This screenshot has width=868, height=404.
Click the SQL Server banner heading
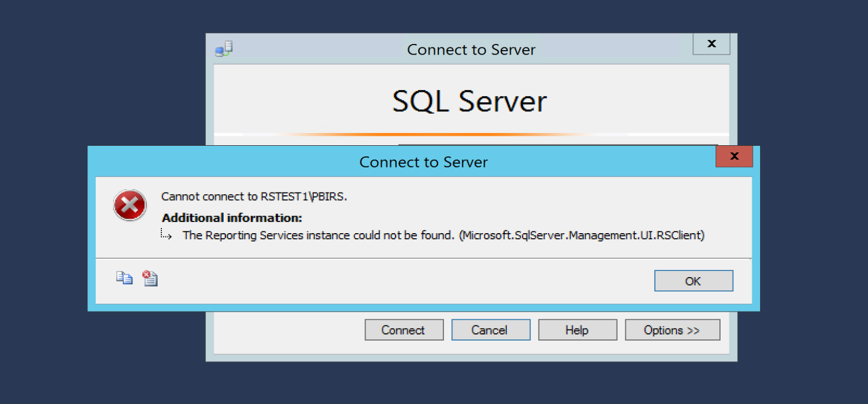(470, 101)
